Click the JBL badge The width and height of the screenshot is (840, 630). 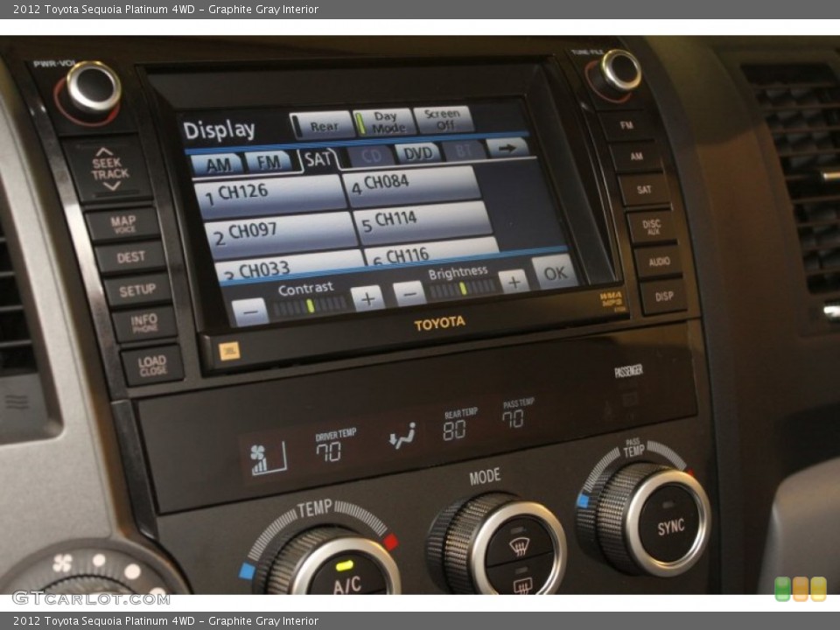tap(229, 351)
